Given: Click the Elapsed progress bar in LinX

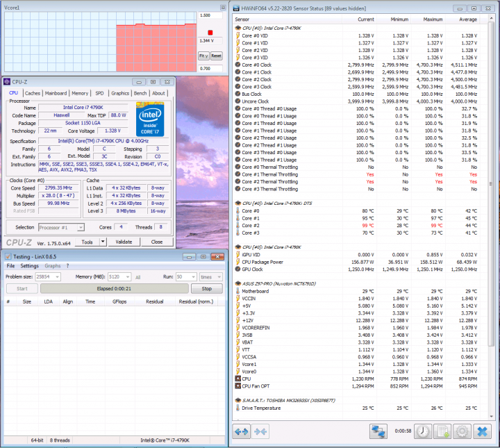Looking at the screenshot, I should point(114,288).
